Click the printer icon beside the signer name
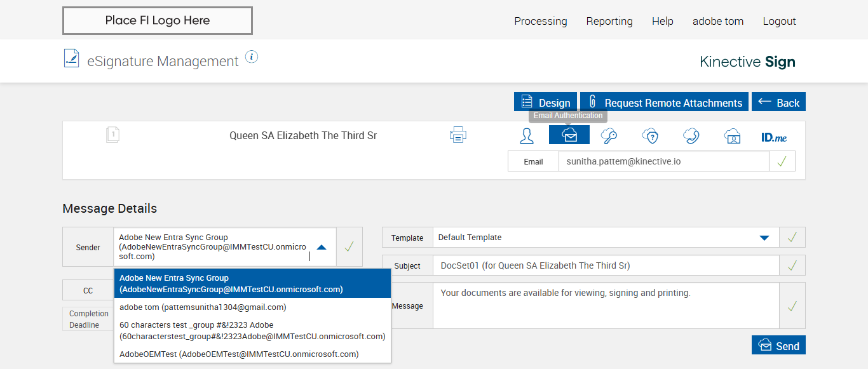 click(x=458, y=135)
